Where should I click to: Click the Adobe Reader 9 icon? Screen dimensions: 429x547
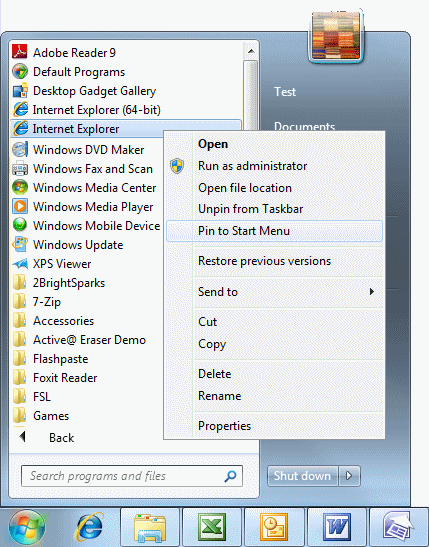[x=20, y=52]
